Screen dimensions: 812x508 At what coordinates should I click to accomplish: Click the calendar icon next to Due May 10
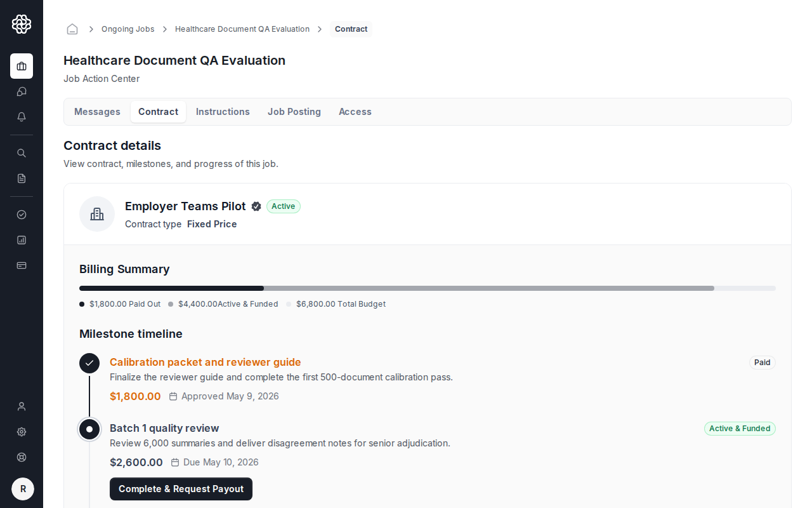coord(175,462)
